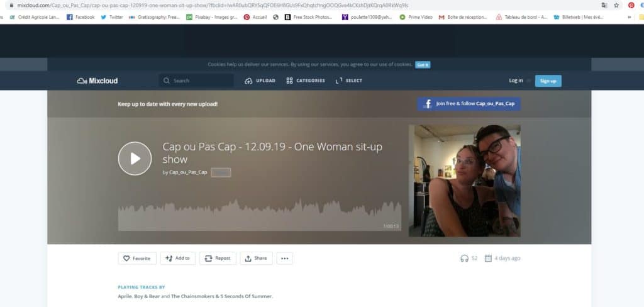
Task: Click the Log in link
Action: (516, 81)
